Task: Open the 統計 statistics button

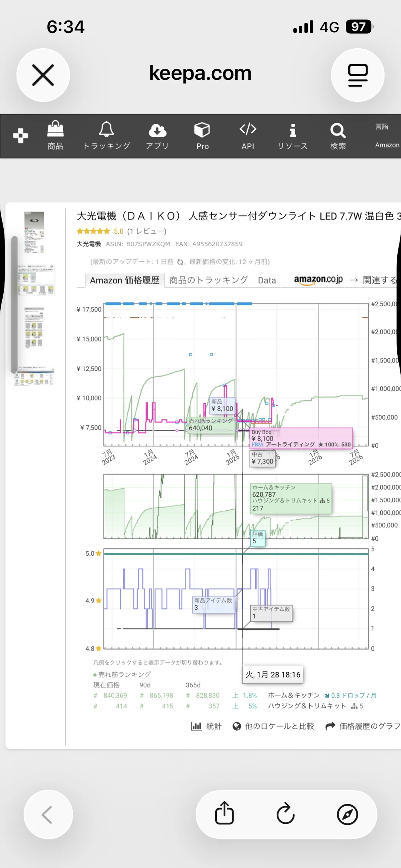Action: [206, 726]
